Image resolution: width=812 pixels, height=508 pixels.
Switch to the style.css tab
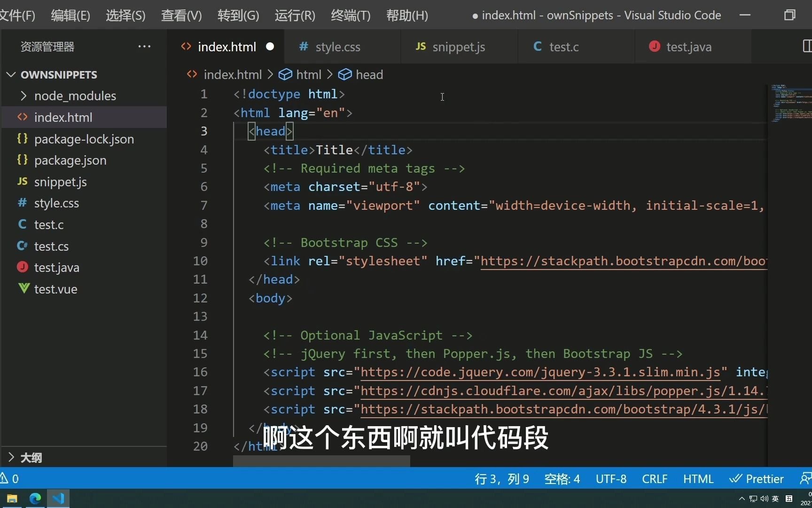coord(342,47)
